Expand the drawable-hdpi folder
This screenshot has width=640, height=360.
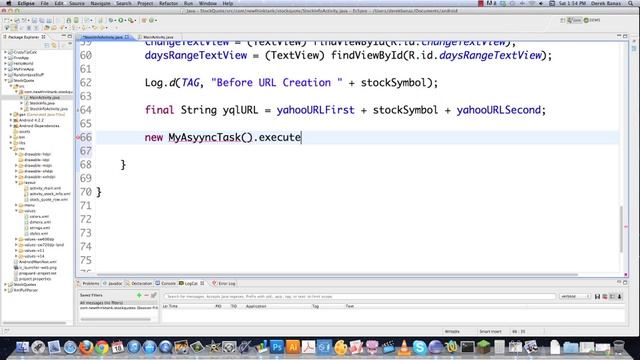pyautogui.click(x=16, y=154)
